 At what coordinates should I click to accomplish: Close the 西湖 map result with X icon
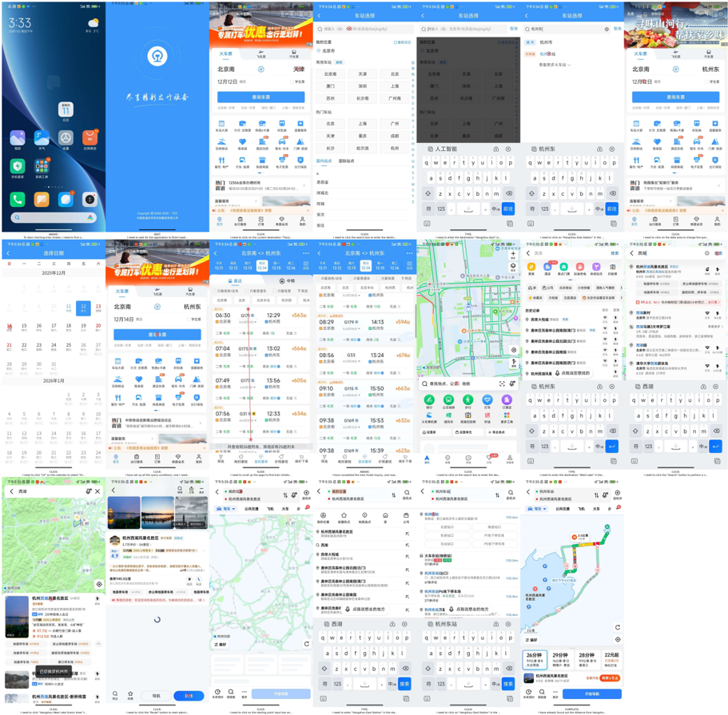coord(97,491)
